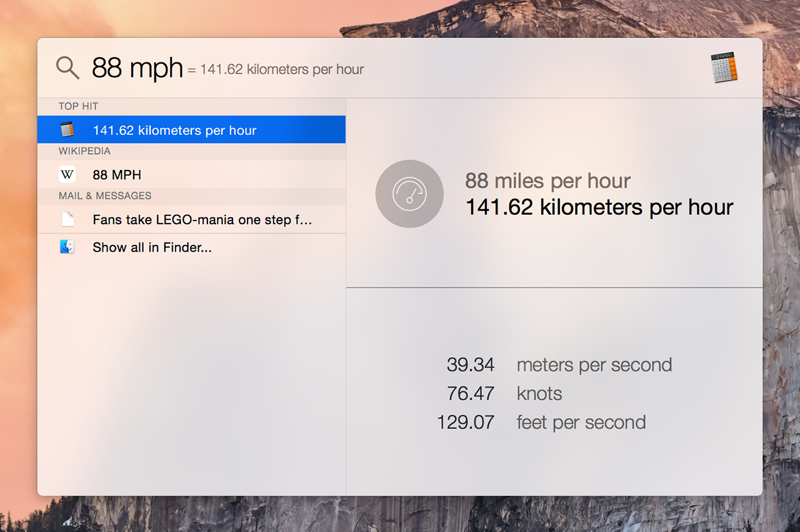800x532 pixels.
Task: Click the 'feet per second' label
Action: (x=581, y=422)
